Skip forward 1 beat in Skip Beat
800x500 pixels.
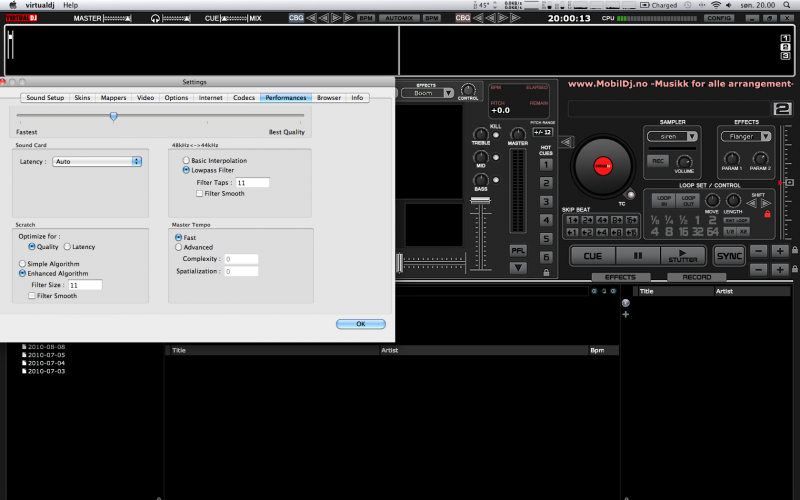(x=572, y=220)
